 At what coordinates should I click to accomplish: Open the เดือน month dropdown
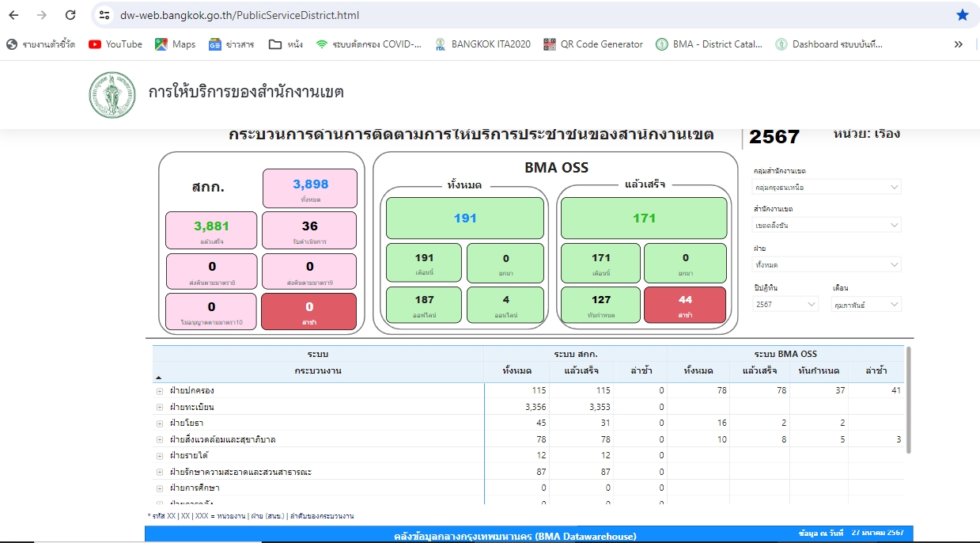866,304
